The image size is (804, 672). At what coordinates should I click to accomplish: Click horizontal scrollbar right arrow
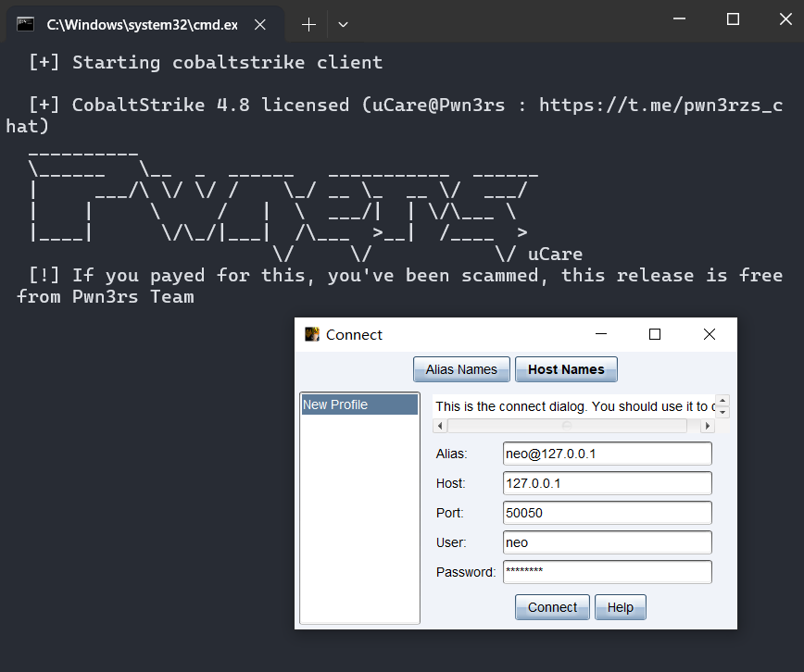point(708,426)
